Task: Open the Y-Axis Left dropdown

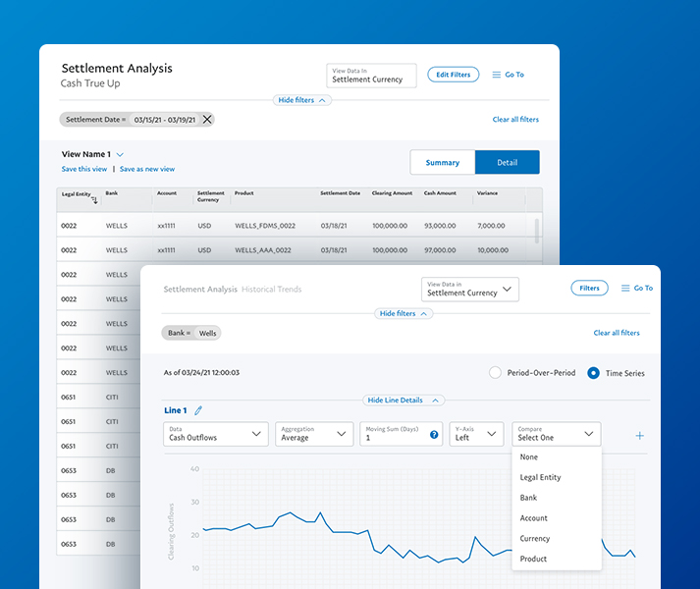Action: (475, 434)
